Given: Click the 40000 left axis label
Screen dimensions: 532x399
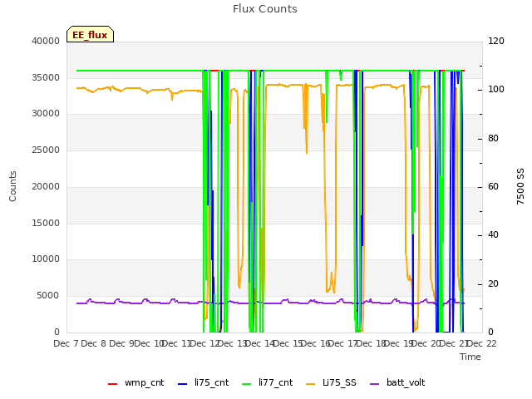Looking at the screenshot, I should coord(46,41).
